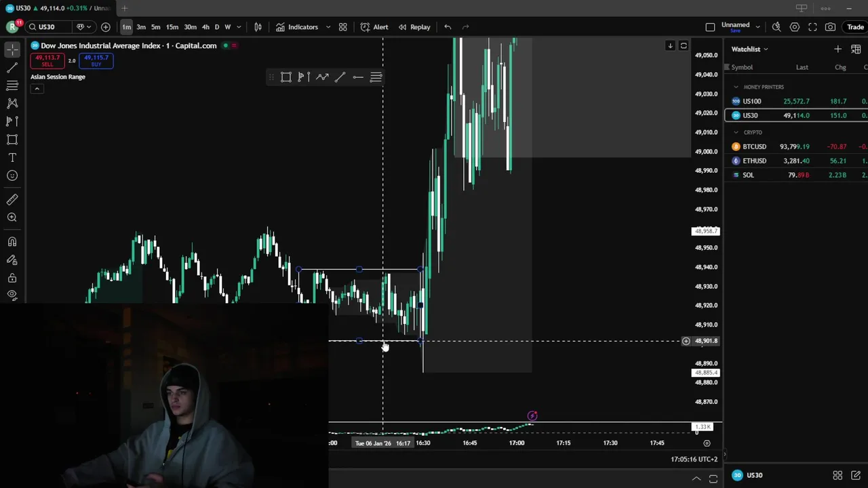This screenshot has width=868, height=488.
Task: Open chart settings hexagon icon
Action: pyautogui.click(x=795, y=27)
